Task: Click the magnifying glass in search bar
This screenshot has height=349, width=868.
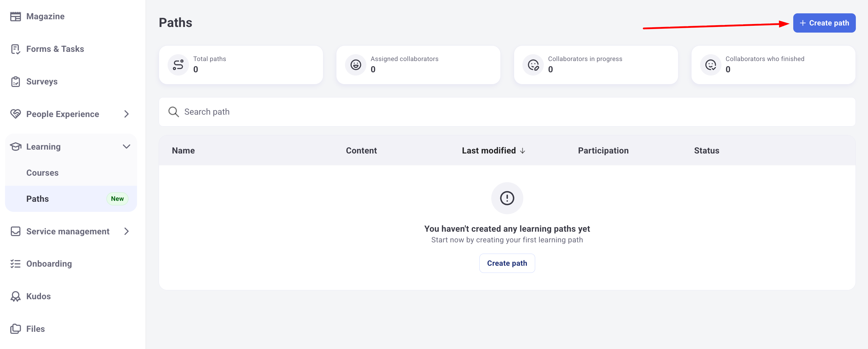Action: [x=174, y=112]
